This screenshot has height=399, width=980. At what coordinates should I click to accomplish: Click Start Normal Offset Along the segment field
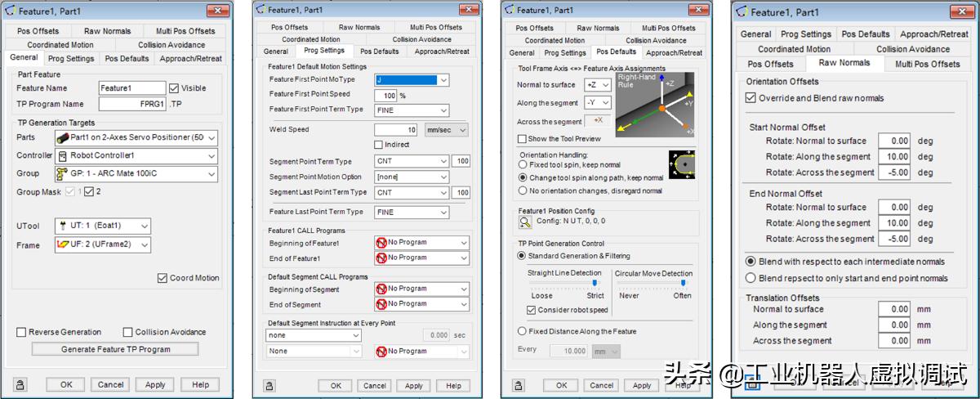click(x=894, y=156)
